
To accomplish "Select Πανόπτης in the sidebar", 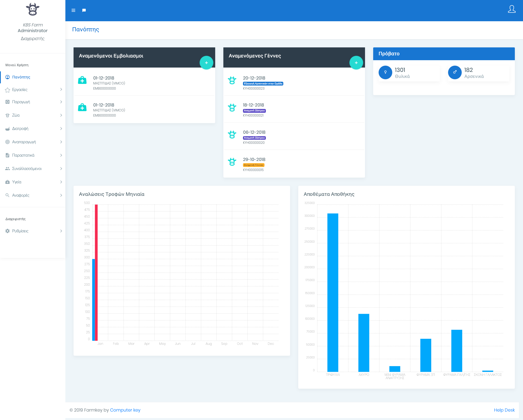I will coord(21,77).
